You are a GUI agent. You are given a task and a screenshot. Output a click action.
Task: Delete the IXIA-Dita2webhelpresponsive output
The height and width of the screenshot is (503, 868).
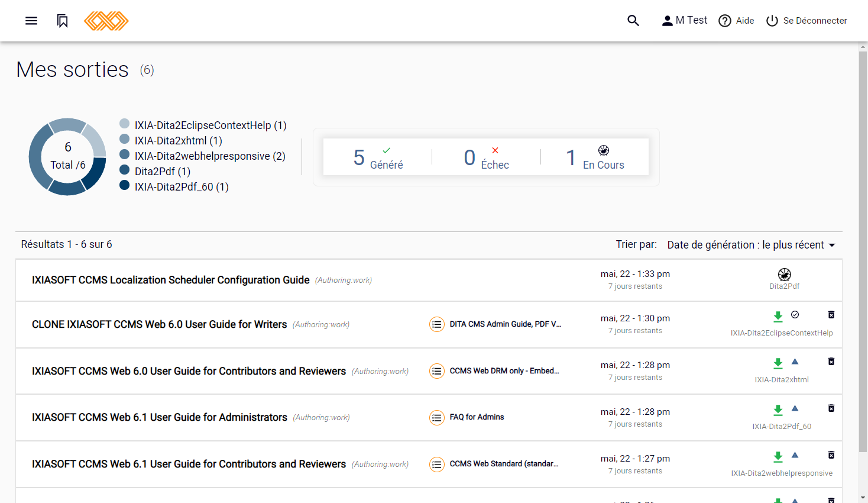point(831,455)
